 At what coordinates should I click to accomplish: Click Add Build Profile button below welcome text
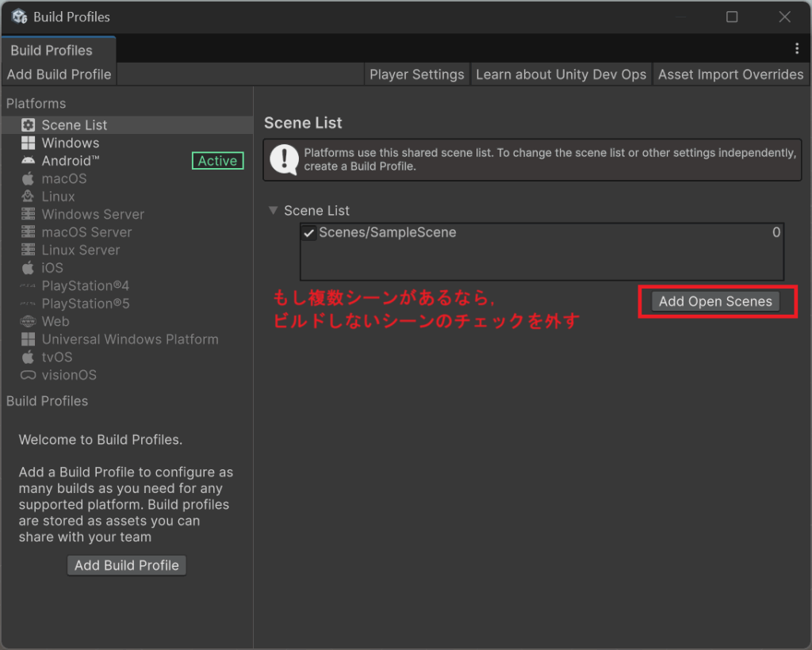(126, 565)
